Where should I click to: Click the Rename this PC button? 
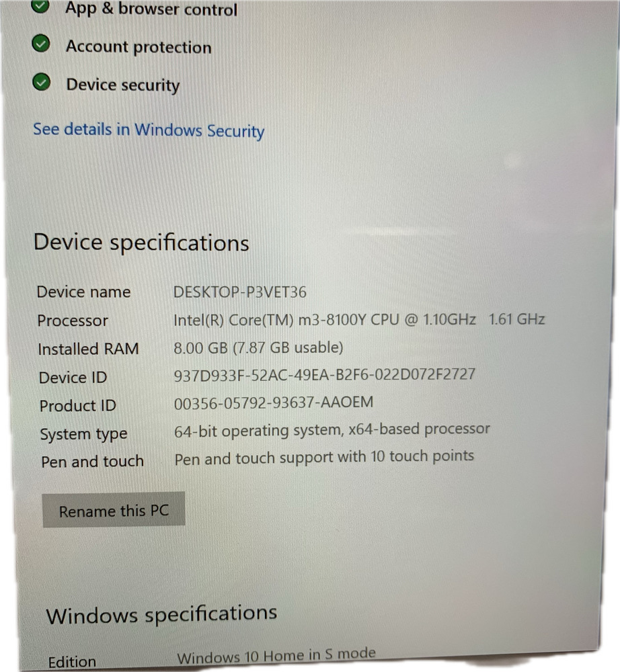pyautogui.click(x=114, y=509)
